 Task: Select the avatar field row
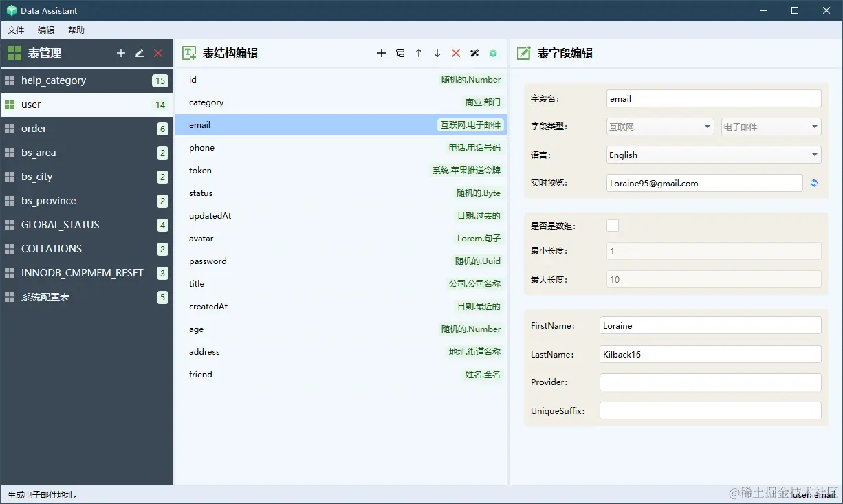tap(341, 239)
